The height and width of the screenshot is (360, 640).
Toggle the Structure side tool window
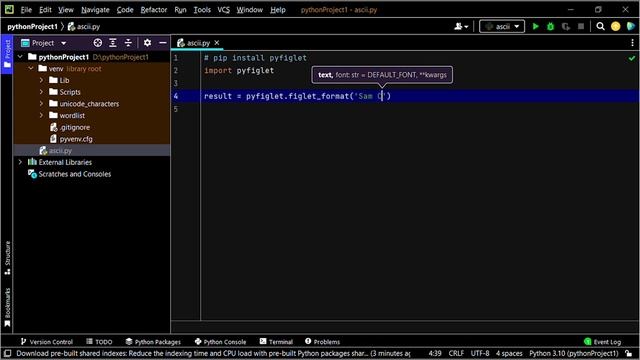point(7,258)
